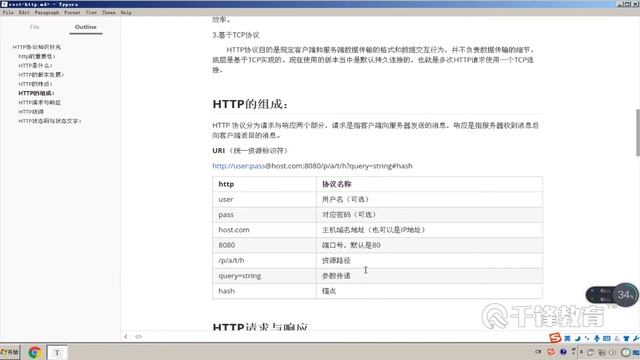Click table cell 对应密码（可选）

(x=429, y=215)
